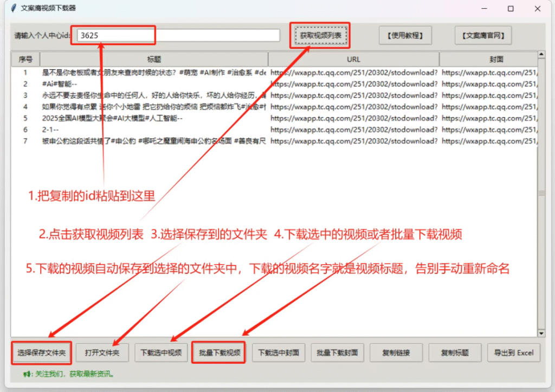
Task: Click the URL column header
Action: pos(353,59)
